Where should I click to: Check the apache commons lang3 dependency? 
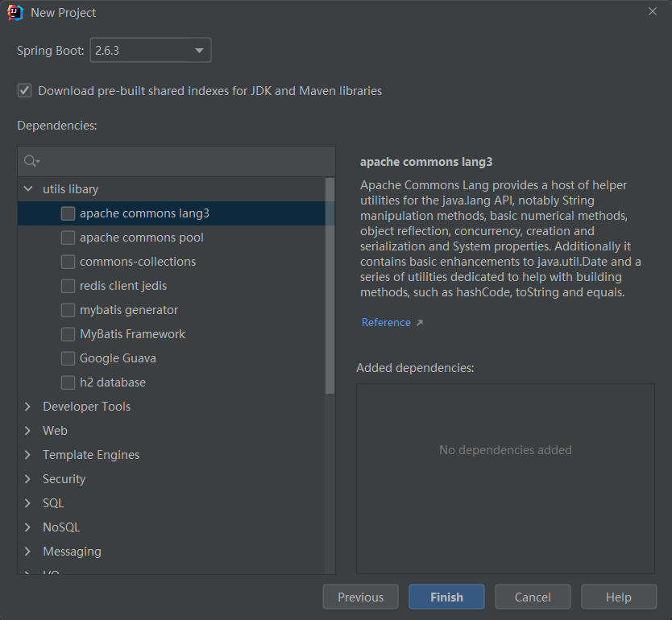click(x=68, y=213)
